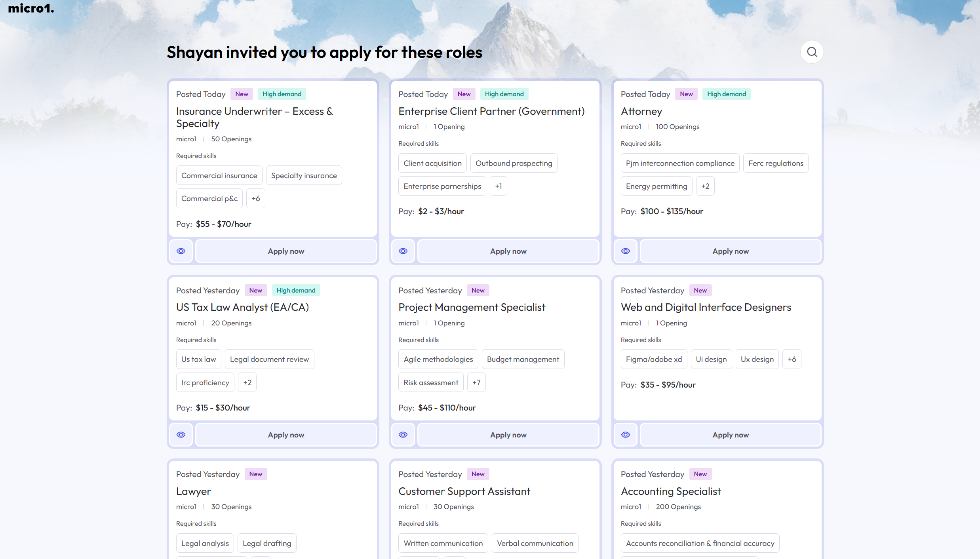Click the Us tax law skill tag

[x=198, y=359]
